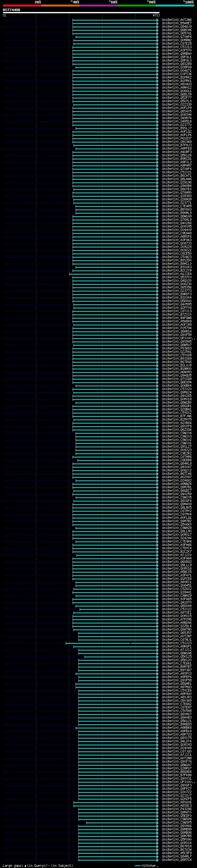Select hit label UniRef100_Q946J9

[x=177, y=27]
